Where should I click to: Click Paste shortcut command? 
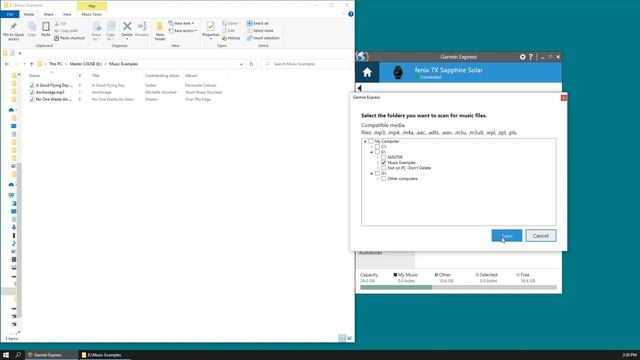(69, 38)
